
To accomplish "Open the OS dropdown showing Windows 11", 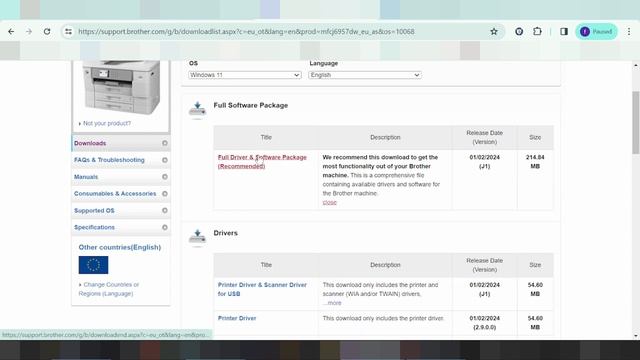I will 245,75.
